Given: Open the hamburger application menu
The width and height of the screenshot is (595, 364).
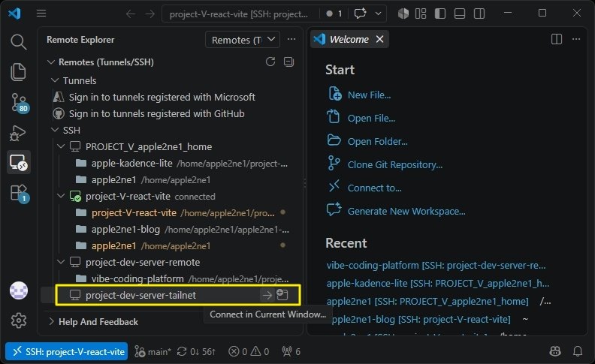Looking at the screenshot, I should point(41,14).
